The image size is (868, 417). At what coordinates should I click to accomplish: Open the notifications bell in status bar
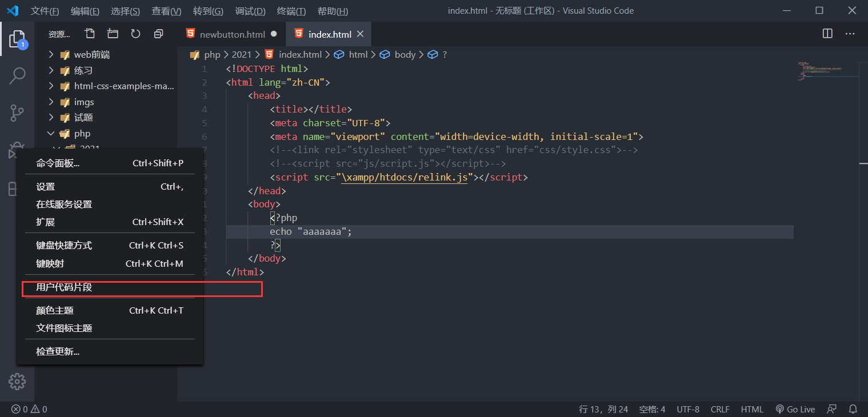(853, 409)
